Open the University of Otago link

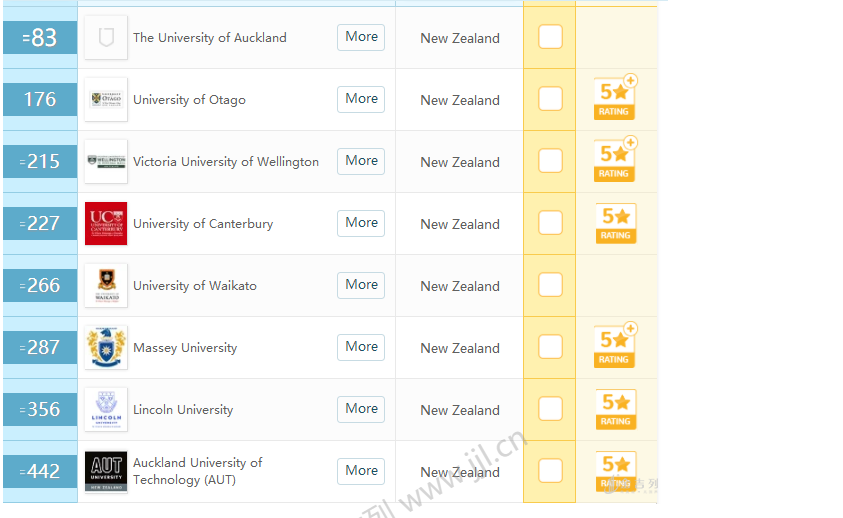click(189, 100)
